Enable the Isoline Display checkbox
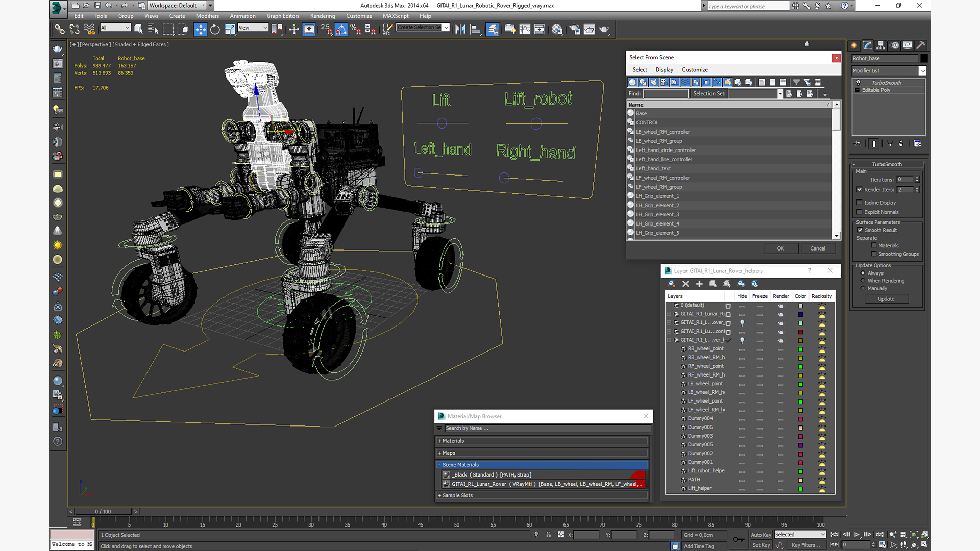This screenshot has width=980, height=551. [x=860, y=203]
